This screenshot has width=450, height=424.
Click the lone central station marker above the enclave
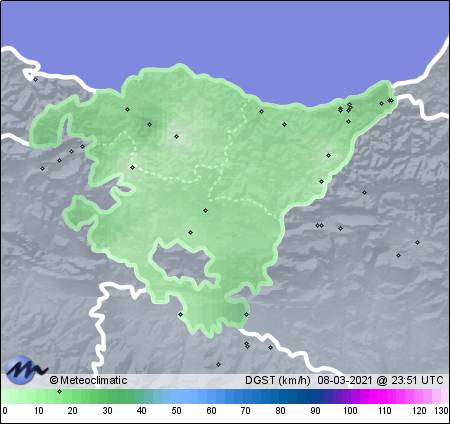pyautogui.click(x=206, y=211)
